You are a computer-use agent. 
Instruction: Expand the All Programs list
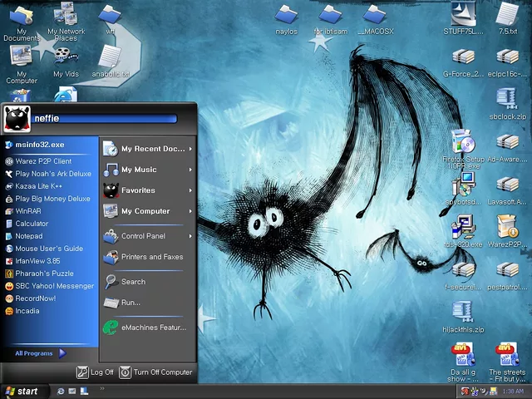tap(40, 353)
